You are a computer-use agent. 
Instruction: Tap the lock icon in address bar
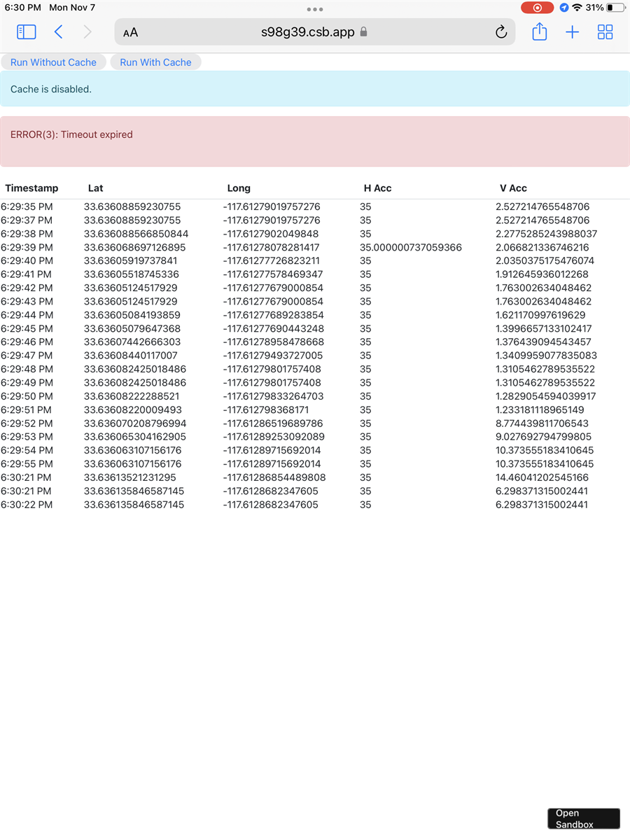click(363, 32)
